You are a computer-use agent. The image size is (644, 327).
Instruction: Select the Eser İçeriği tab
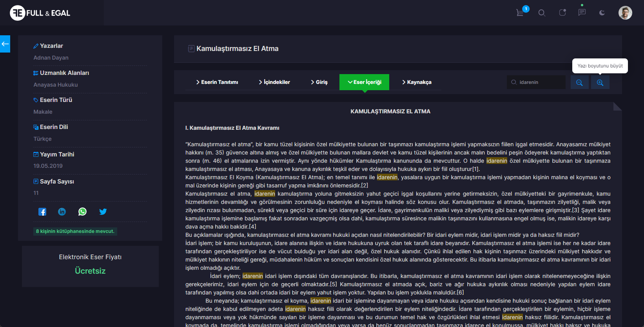coord(364,82)
